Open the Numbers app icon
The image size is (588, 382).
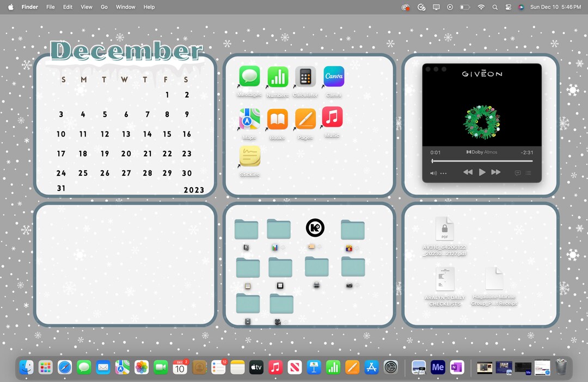tap(277, 76)
